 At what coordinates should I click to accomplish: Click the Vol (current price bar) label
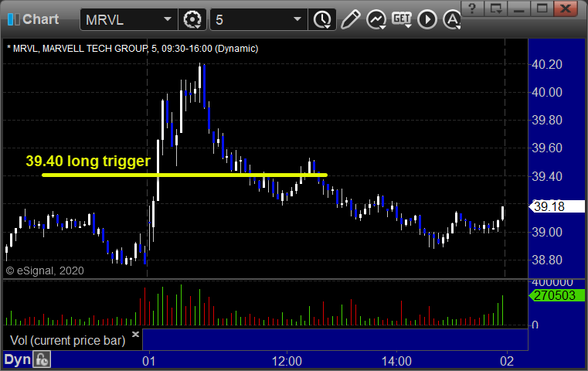[68, 340]
